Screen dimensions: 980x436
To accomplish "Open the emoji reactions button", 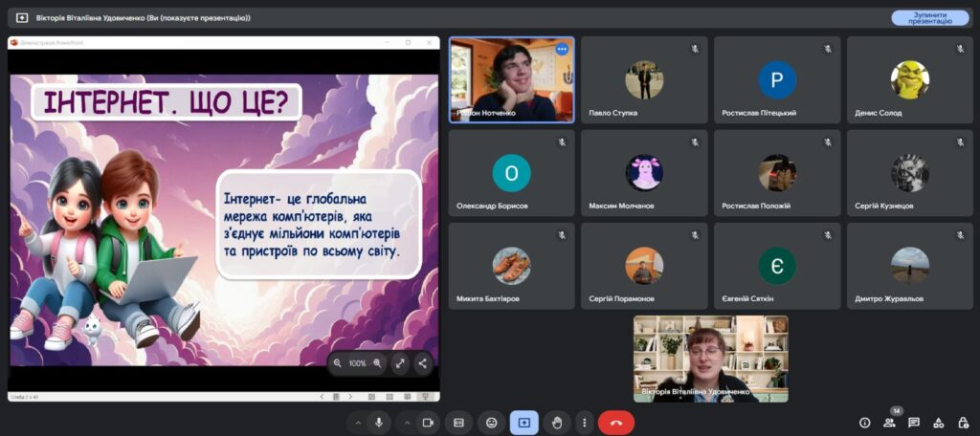I will (492, 422).
